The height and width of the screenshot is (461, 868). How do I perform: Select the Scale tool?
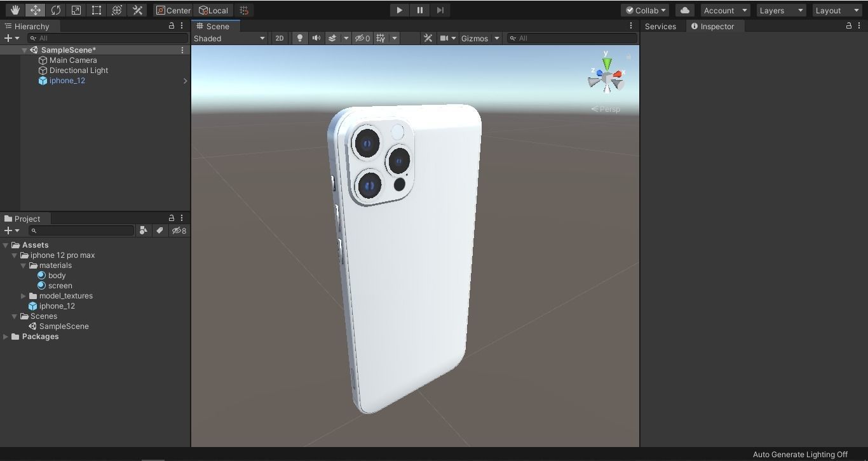76,10
